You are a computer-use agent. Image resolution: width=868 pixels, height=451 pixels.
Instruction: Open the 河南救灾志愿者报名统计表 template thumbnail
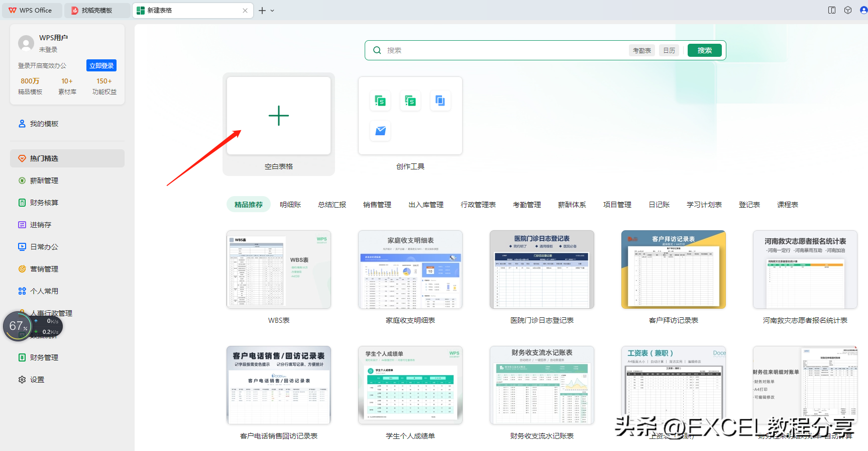805,269
